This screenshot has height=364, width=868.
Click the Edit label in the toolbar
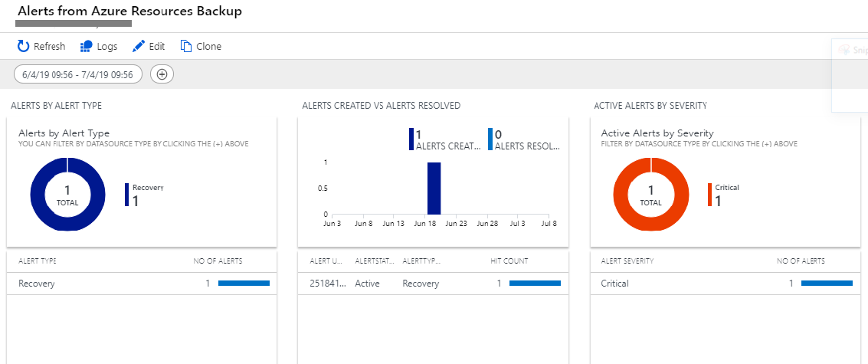coord(156,47)
